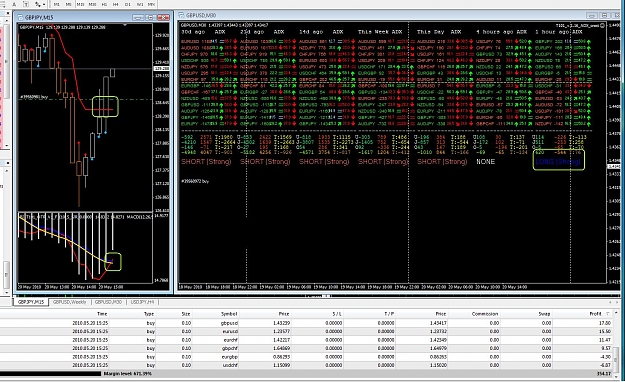Click the GBPUSD,M30 window title icon
The height and width of the screenshot is (382, 625).
tap(181, 15)
